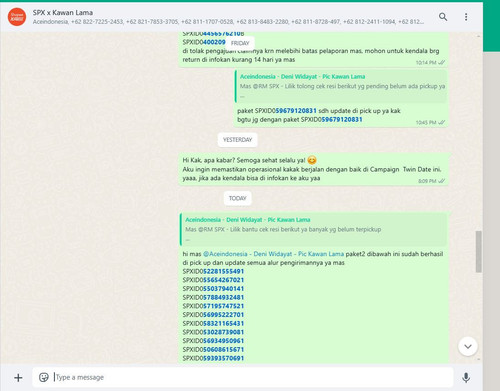The image size is (500, 391).
Task: Click the FRIDAY date label
Action: coord(240,43)
